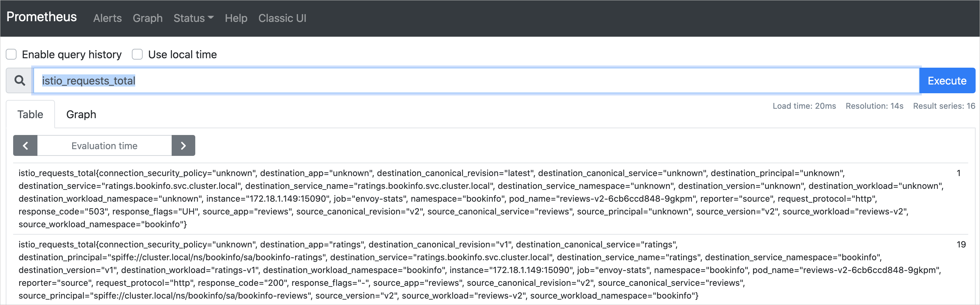980x305 pixels.
Task: Toggle the Use local time checkbox
Action: (137, 55)
